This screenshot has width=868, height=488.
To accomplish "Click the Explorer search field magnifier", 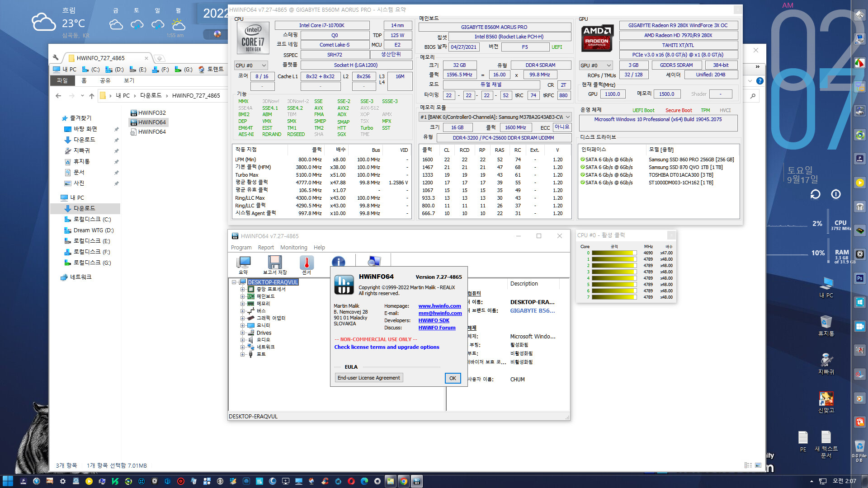I will pos(753,96).
